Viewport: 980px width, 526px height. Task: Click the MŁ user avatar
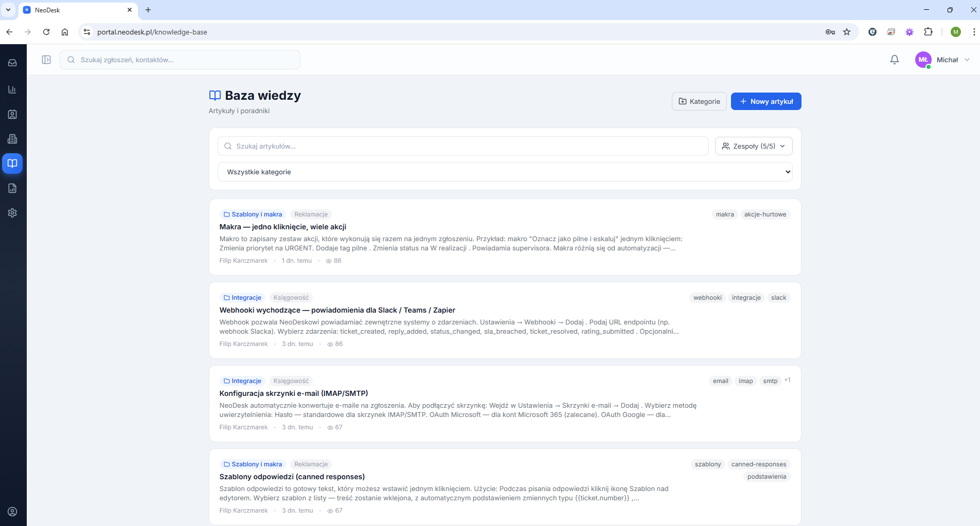coord(923,60)
